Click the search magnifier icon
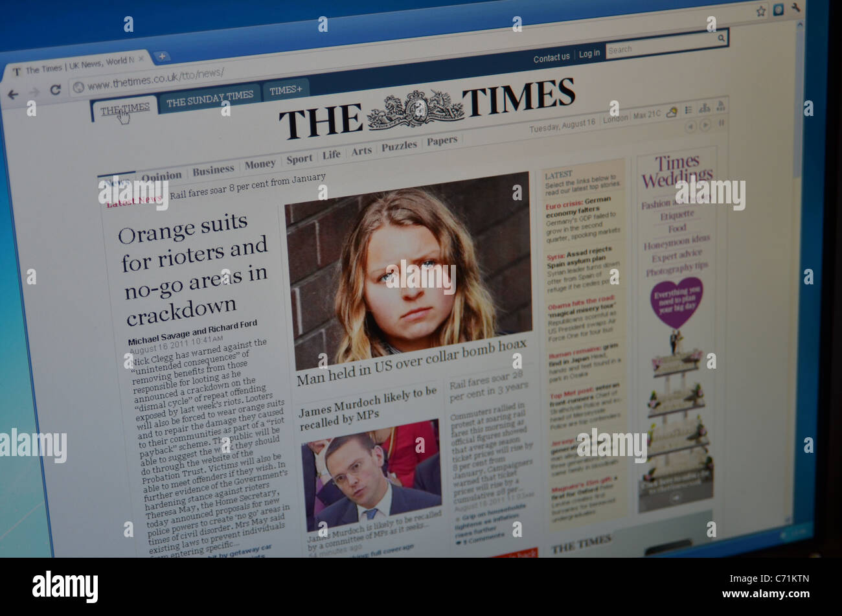 click(721, 39)
